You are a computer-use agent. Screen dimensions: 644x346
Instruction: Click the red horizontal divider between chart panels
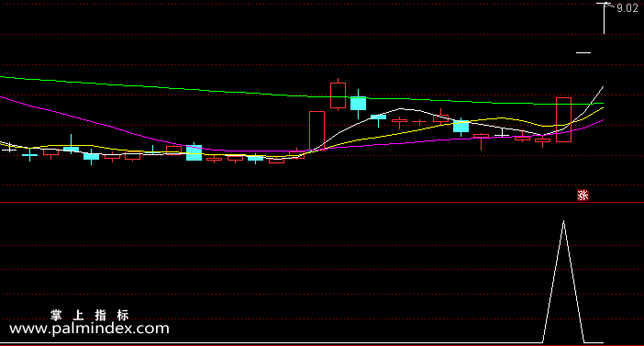322,202
